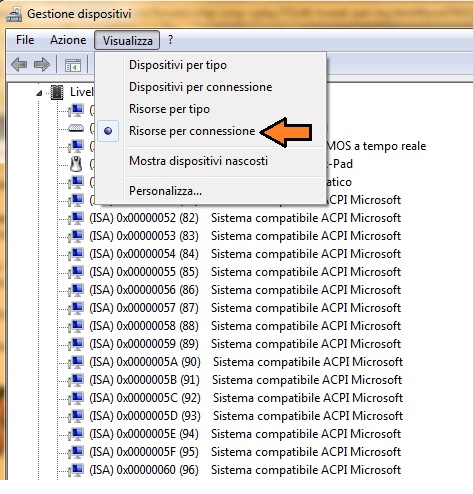473x494 pixels.
Task: Open the Visualizza menu
Action: coord(127,40)
